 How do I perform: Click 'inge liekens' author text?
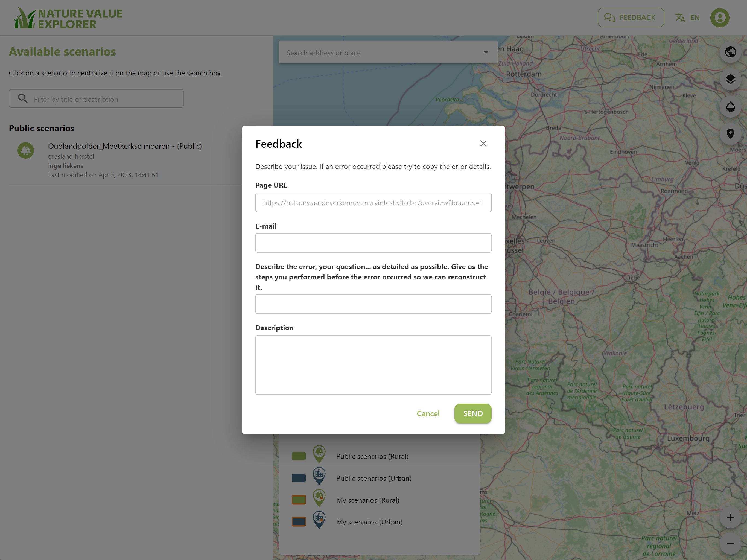[x=66, y=165]
